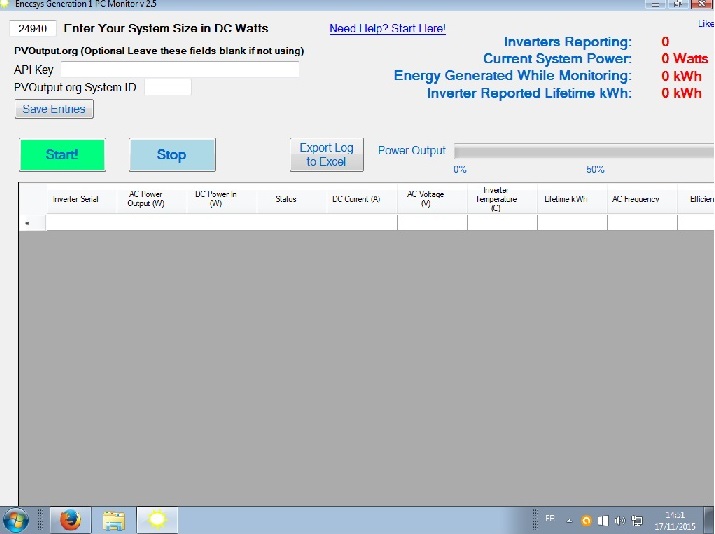
Task: Open the Need Help? Start Here! link
Action: tap(387, 28)
